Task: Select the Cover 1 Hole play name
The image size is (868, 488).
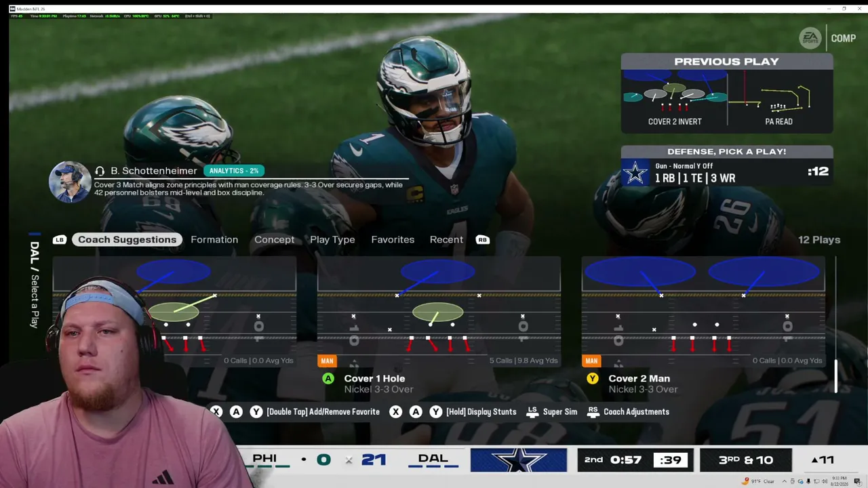Action: pyautogui.click(x=374, y=379)
